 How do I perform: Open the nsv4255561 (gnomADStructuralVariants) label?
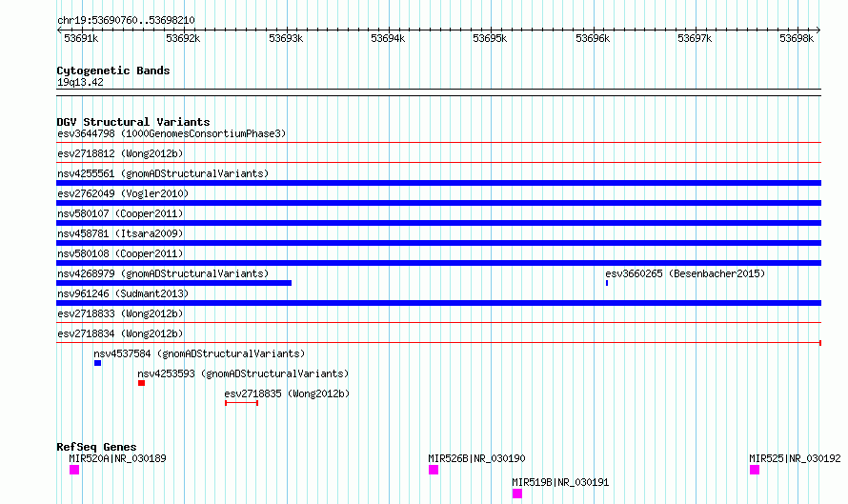coord(163,173)
